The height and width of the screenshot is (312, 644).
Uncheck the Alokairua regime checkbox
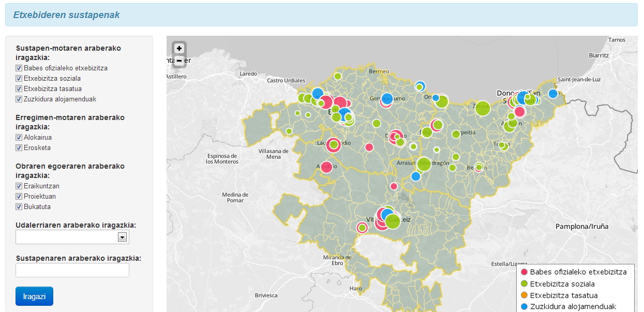tap(19, 138)
